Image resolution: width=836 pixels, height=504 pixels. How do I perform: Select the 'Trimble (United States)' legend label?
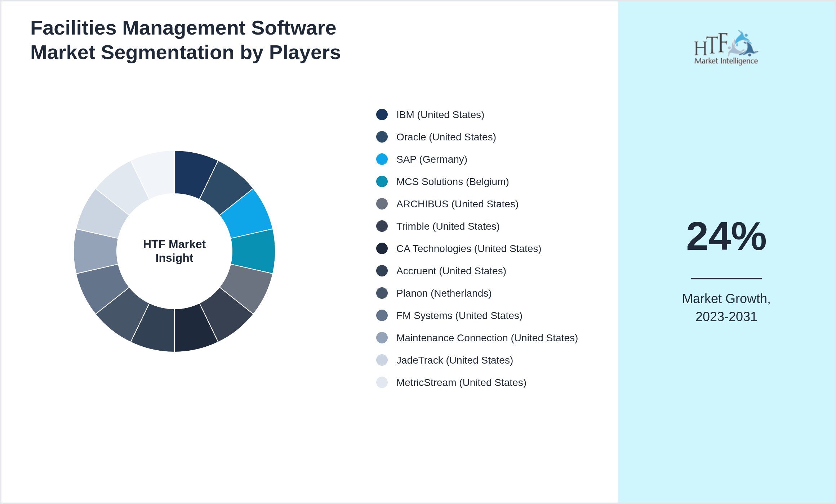pos(448,226)
